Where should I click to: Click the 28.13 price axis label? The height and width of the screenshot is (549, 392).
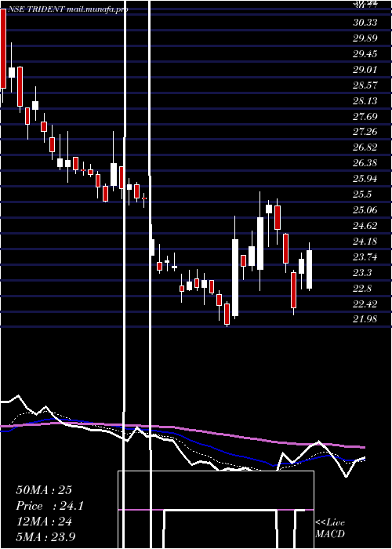(x=365, y=101)
